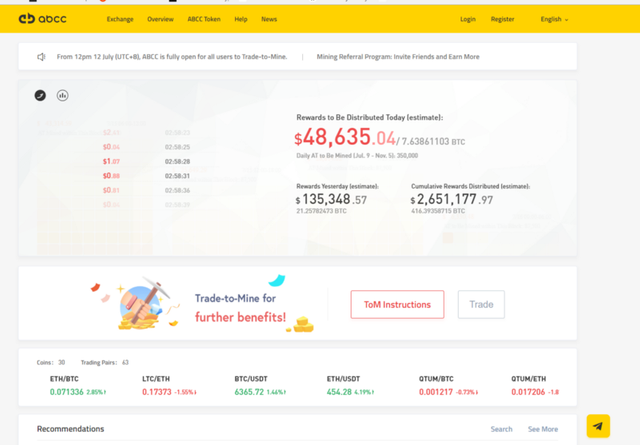Click the 0.071336 ETH/BTC price
This screenshot has height=445, width=640.
click(67, 392)
